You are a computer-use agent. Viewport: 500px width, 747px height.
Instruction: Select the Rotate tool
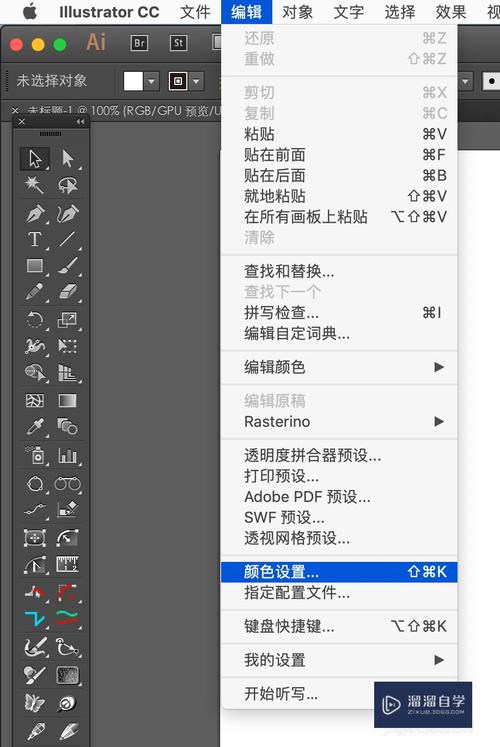(35, 320)
